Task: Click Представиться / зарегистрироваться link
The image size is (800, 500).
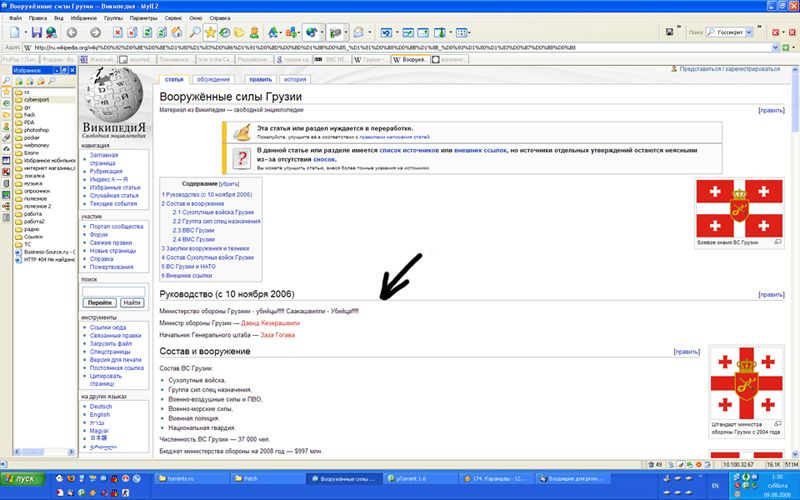Action: 730,69
